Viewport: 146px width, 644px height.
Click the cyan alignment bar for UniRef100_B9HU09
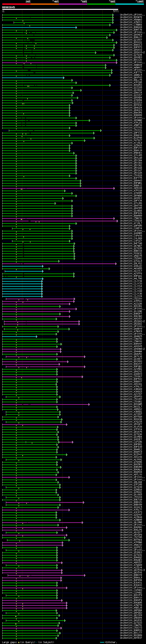40,27
